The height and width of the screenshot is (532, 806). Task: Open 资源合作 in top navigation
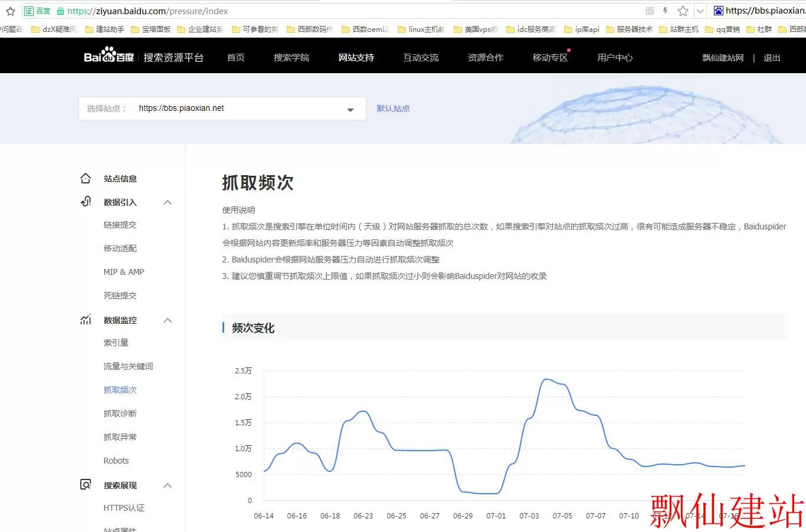[x=486, y=57]
